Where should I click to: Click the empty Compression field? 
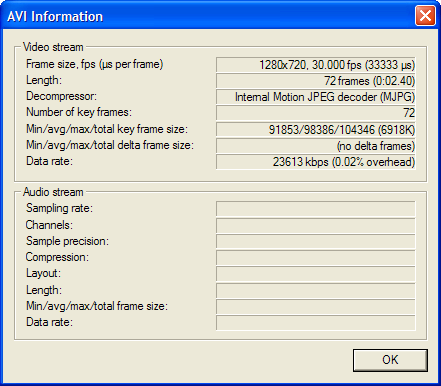point(316,258)
